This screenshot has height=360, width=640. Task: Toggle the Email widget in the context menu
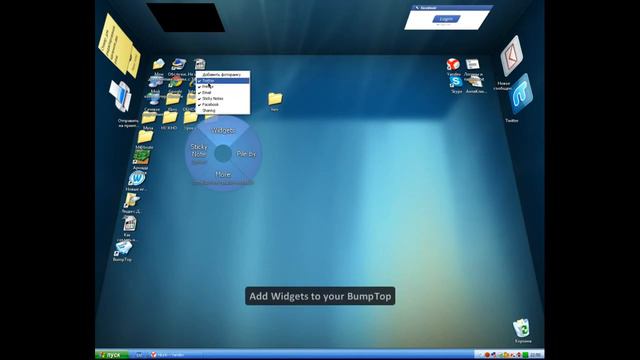coord(223,93)
